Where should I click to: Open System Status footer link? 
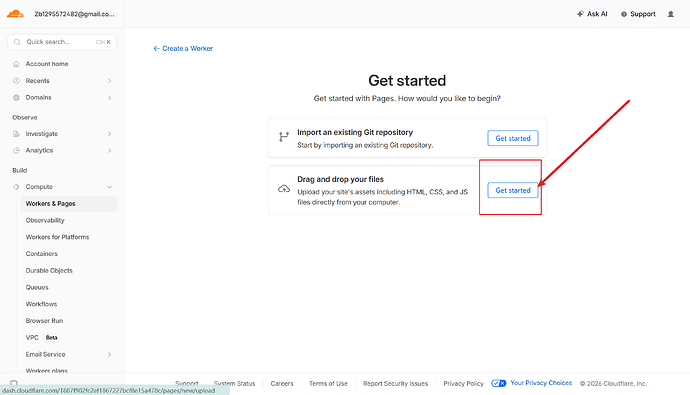pos(234,383)
